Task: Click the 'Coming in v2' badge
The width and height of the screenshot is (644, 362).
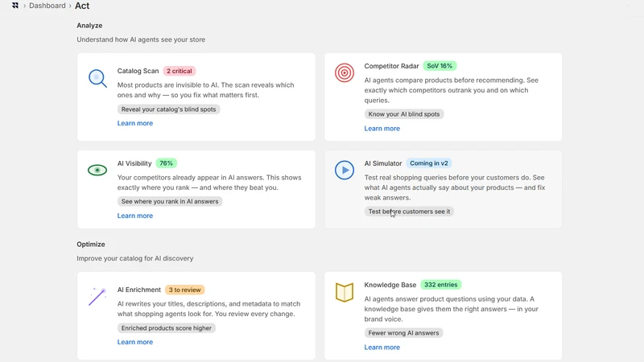Action: pyautogui.click(x=429, y=163)
